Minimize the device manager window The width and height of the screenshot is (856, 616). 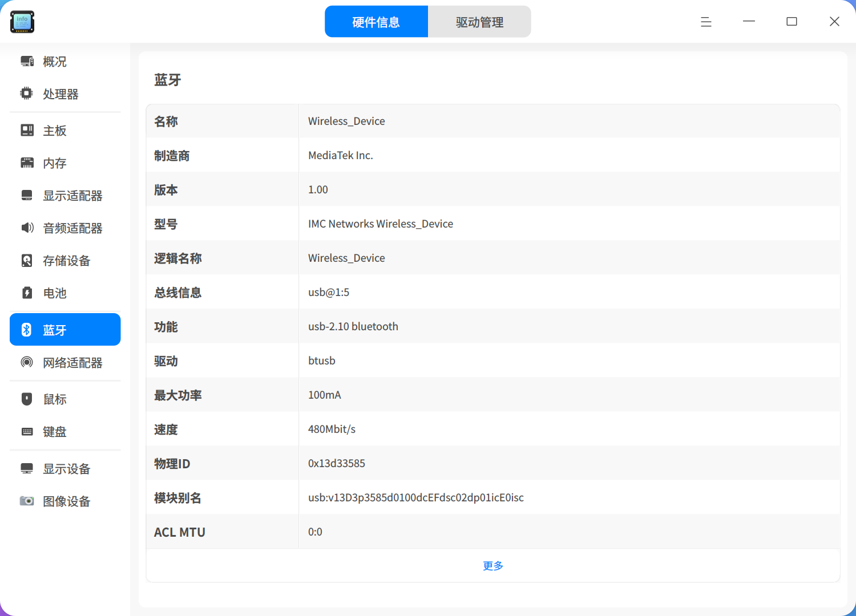coord(749,22)
